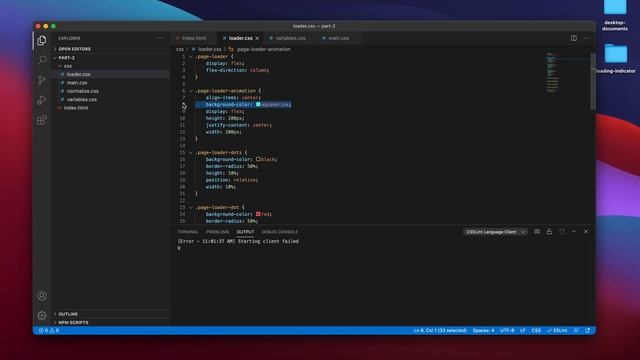Change language mode CSS in status bar
This screenshot has width=640, height=360.
tap(536, 330)
